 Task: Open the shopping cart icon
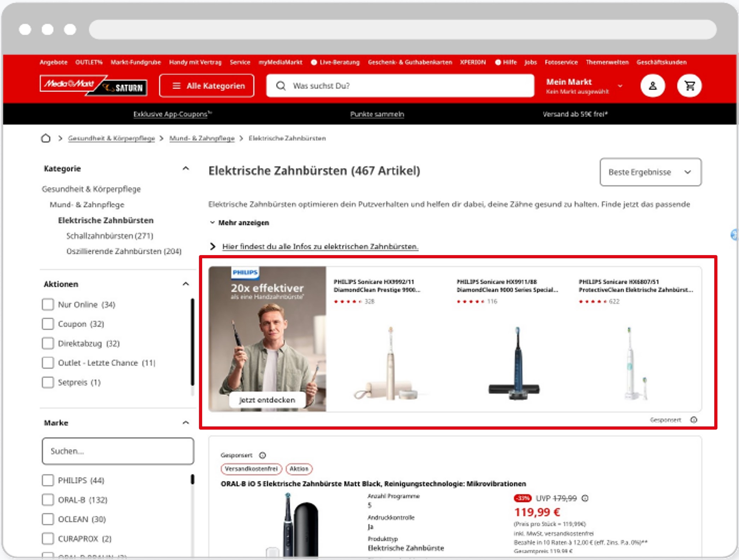click(689, 86)
